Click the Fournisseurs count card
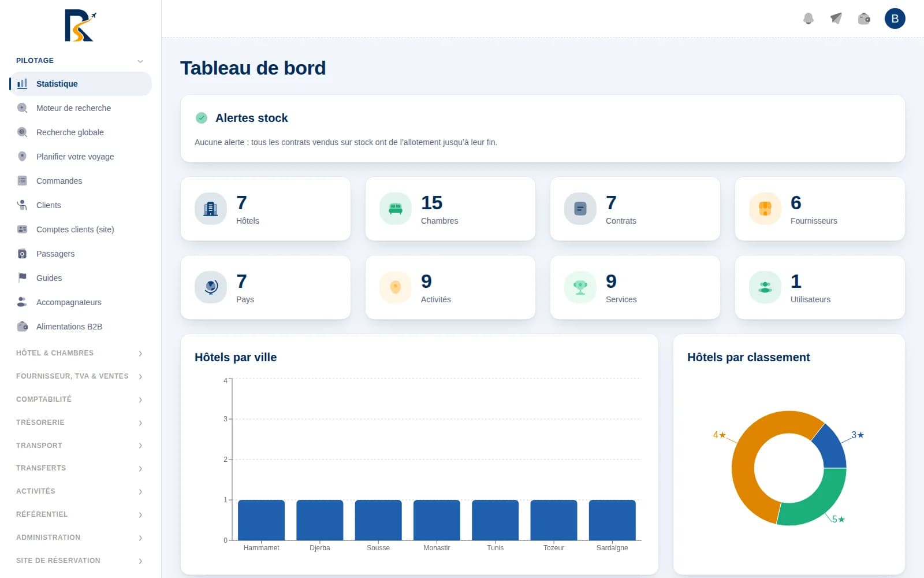The image size is (924, 578). point(820,209)
